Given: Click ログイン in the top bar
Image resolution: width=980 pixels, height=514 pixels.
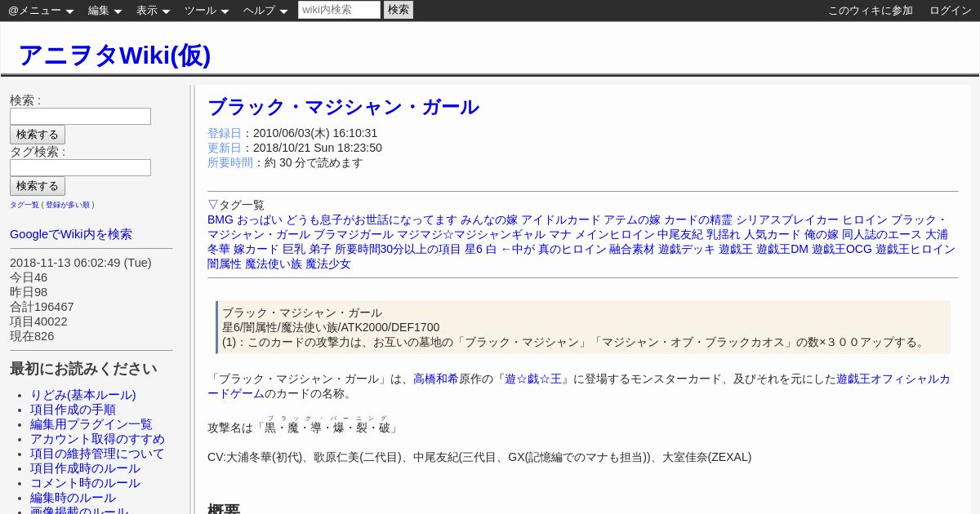Looking at the screenshot, I should [951, 11].
